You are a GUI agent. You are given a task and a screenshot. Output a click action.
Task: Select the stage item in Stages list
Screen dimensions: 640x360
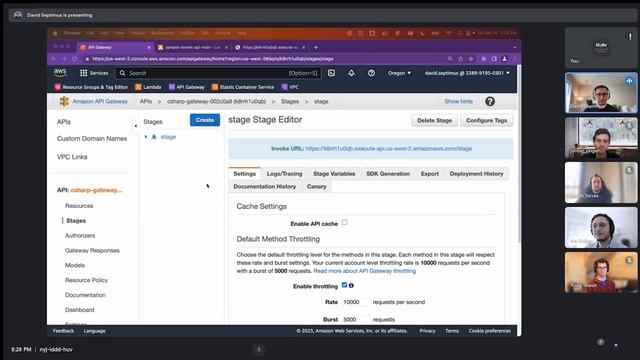pos(168,137)
